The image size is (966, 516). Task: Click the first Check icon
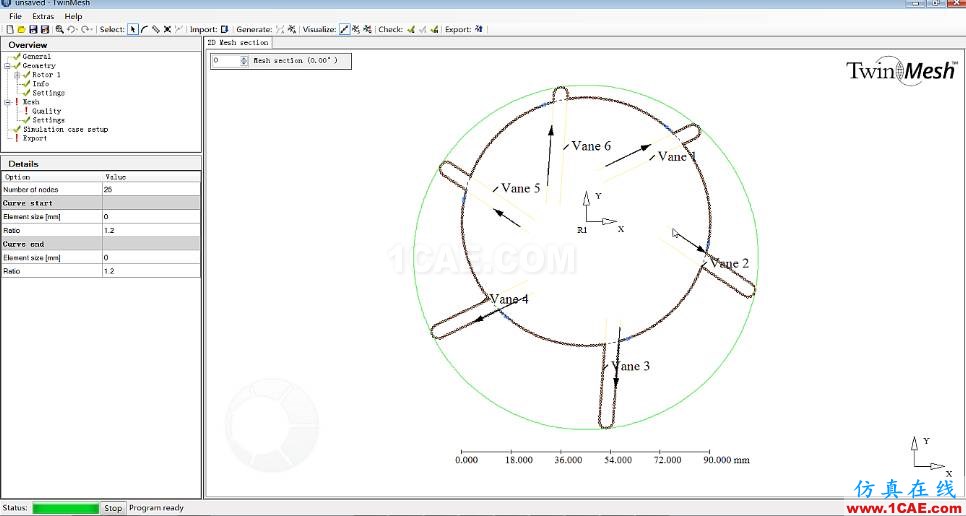(411, 29)
